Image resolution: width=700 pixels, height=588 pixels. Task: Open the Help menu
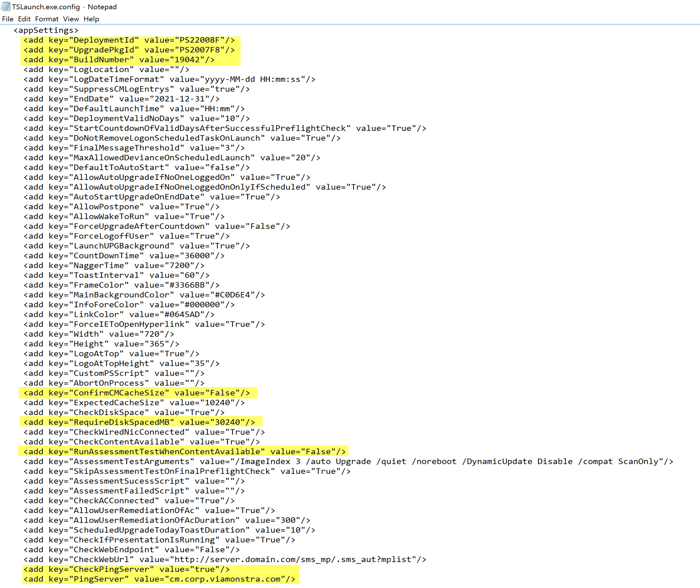[x=91, y=19]
